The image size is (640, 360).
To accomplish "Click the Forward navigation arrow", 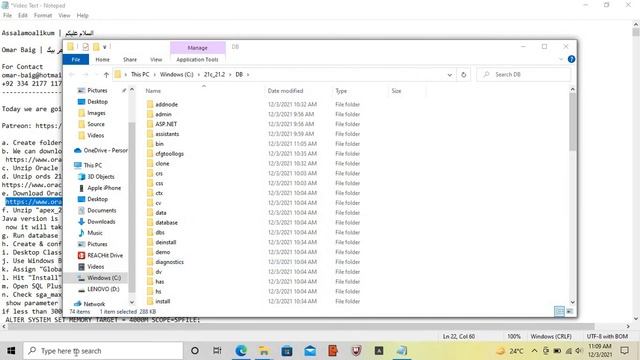I will [85, 75].
